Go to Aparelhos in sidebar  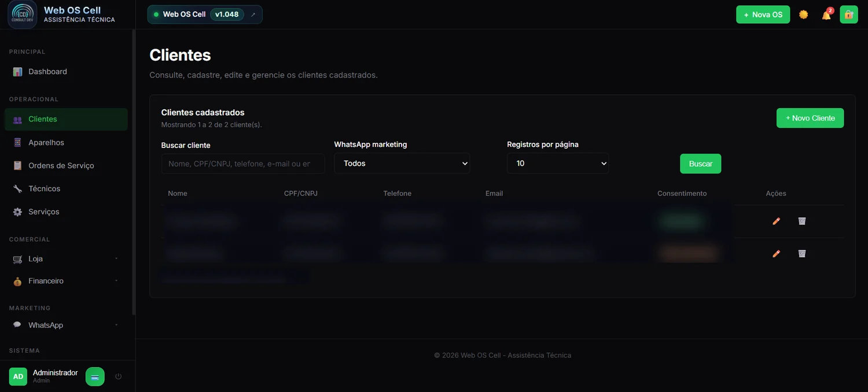click(x=66, y=142)
